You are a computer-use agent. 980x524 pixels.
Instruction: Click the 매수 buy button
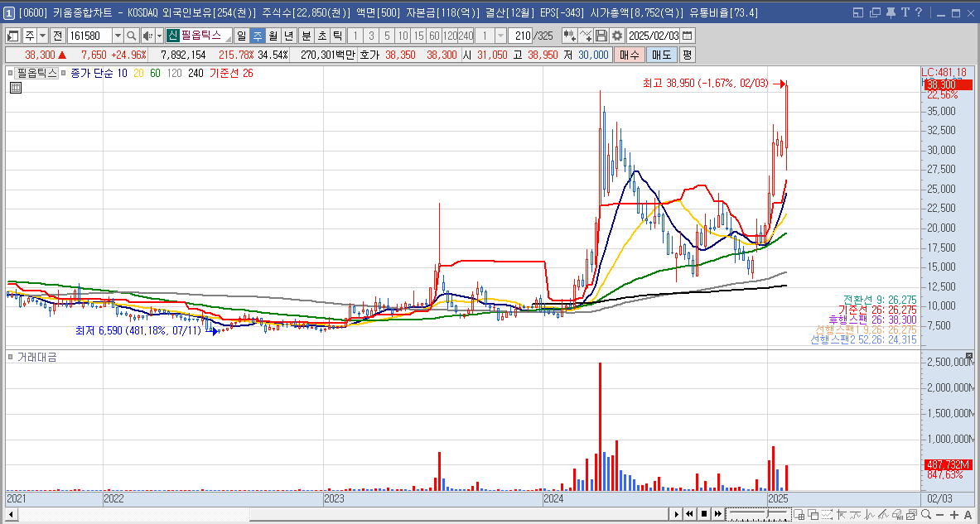coord(628,55)
